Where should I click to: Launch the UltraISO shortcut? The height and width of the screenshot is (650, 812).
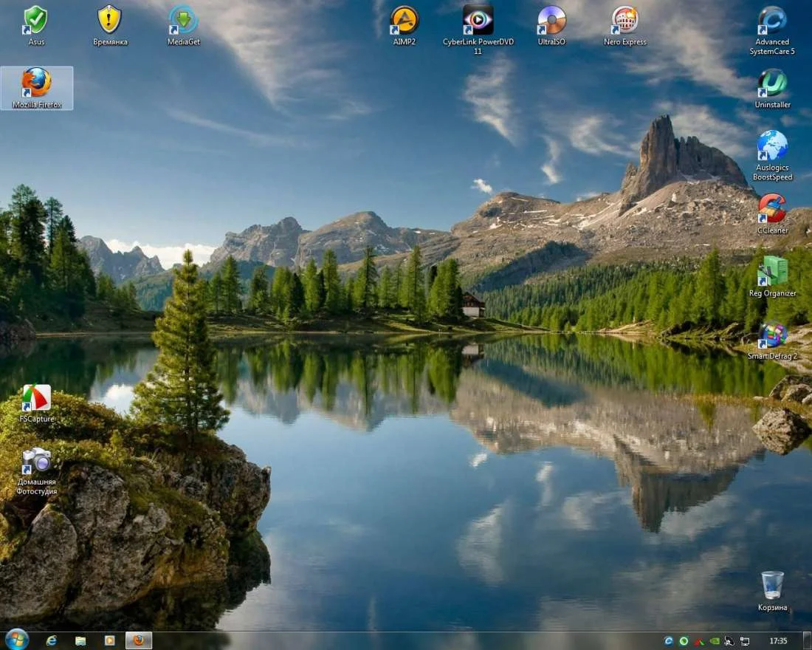tap(551, 24)
